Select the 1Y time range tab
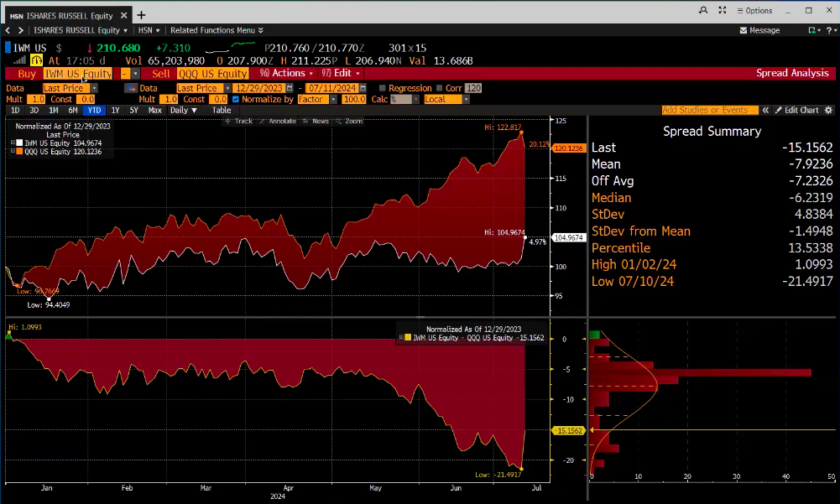The image size is (840, 504). coord(116,110)
